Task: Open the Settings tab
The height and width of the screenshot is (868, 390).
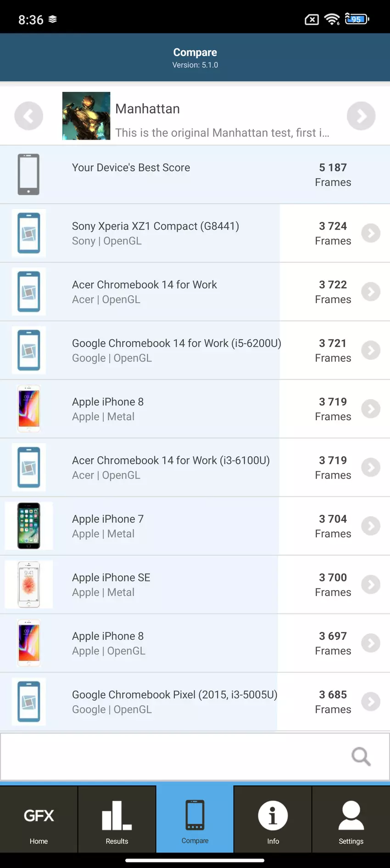Action: (x=351, y=820)
